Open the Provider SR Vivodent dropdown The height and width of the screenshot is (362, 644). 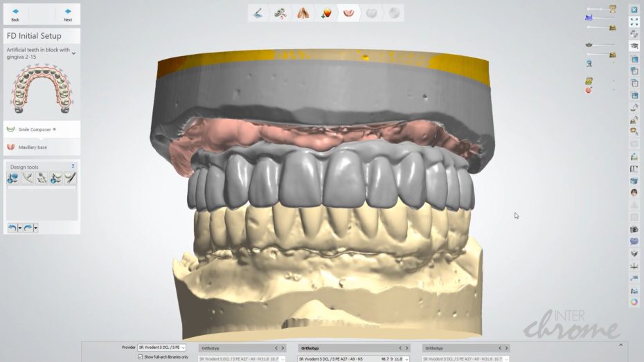pos(162,347)
